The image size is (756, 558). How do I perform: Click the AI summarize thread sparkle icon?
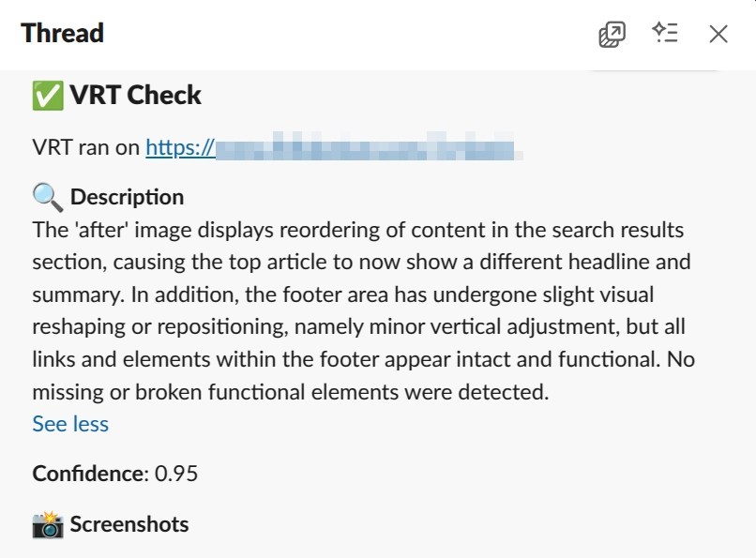pos(665,34)
